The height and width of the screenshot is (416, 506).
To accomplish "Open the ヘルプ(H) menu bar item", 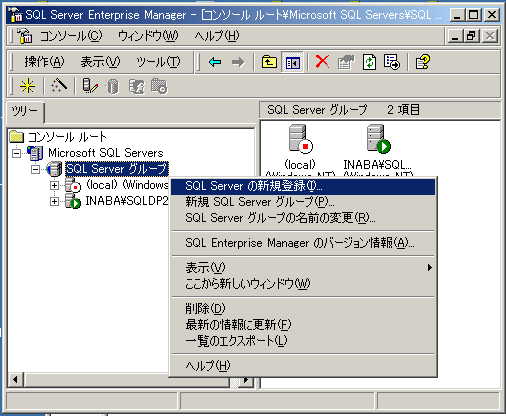I will (217, 36).
